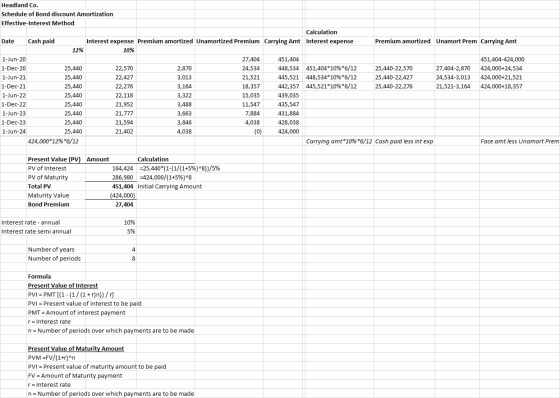560x398 pixels.
Task: Select 'PMT = Amount of interest payment' line
Action: point(77,313)
